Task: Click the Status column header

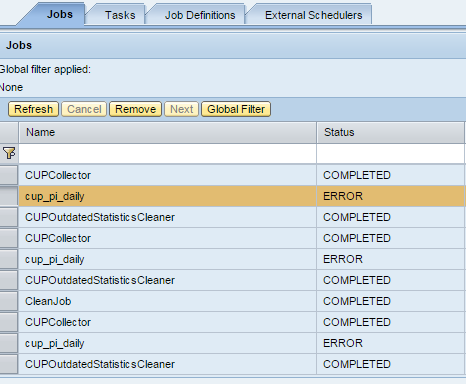Action: (x=390, y=132)
